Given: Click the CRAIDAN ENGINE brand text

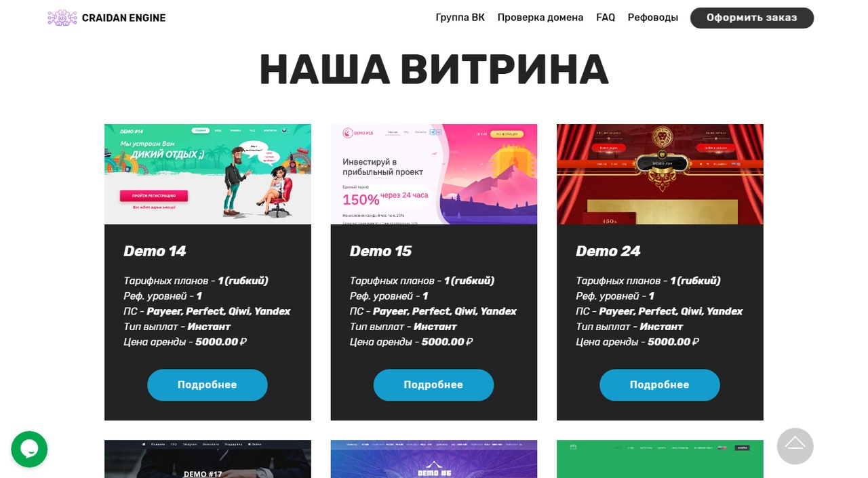Looking at the screenshot, I should click(123, 18).
